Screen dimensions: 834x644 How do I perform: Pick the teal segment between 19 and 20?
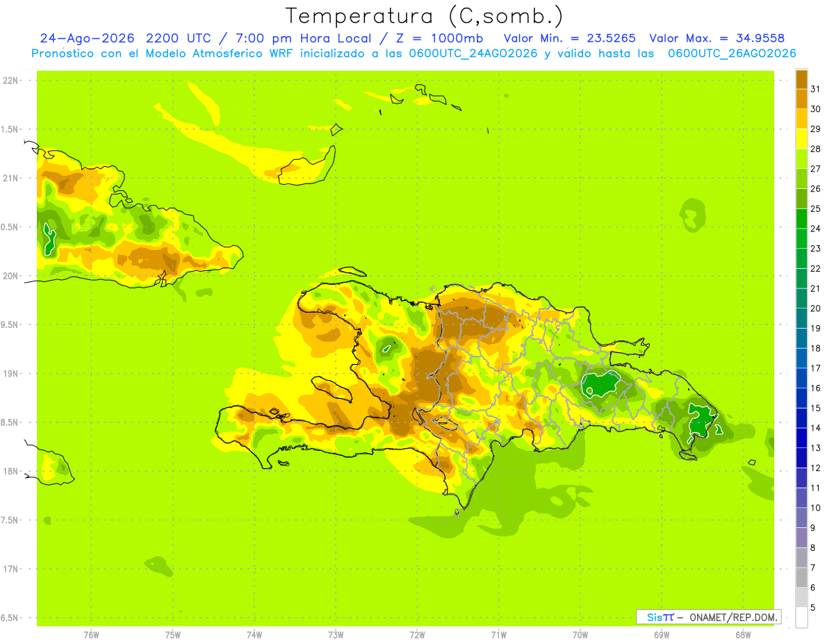(801, 318)
